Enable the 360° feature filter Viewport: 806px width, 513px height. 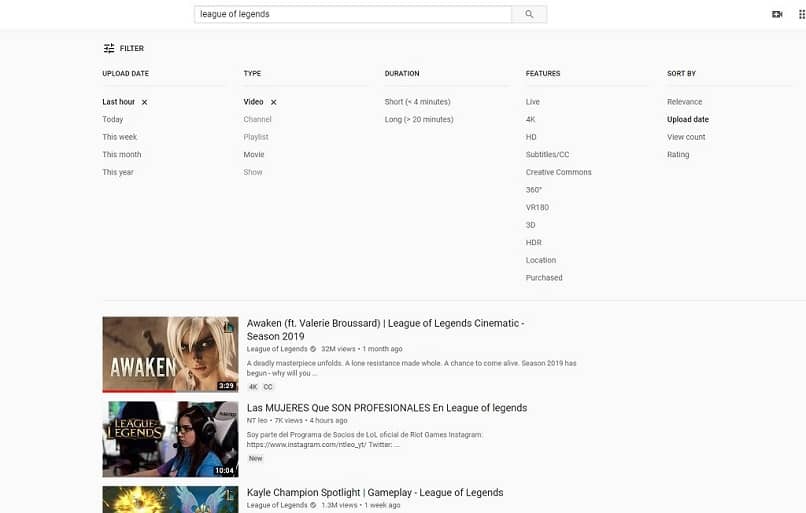534,190
